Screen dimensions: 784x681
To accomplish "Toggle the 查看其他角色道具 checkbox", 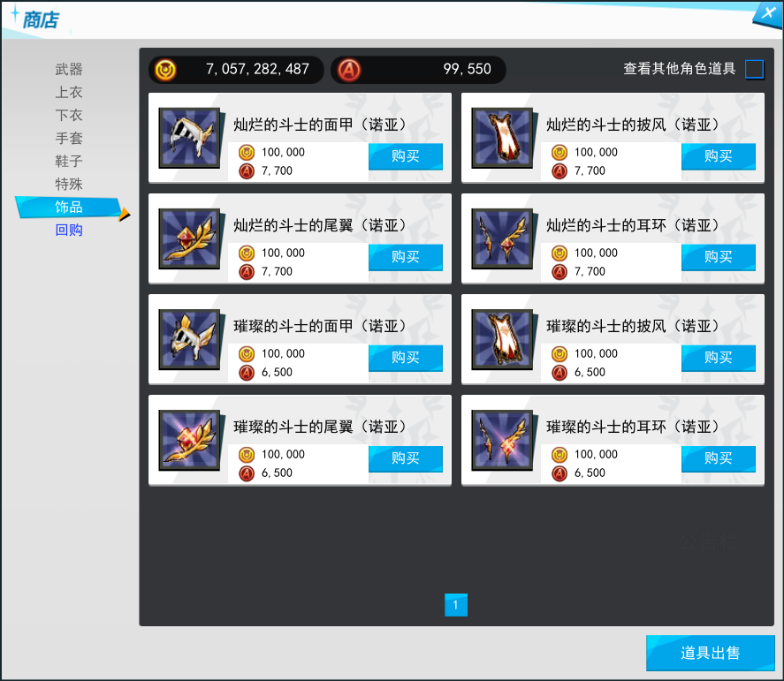I will tap(754, 69).
